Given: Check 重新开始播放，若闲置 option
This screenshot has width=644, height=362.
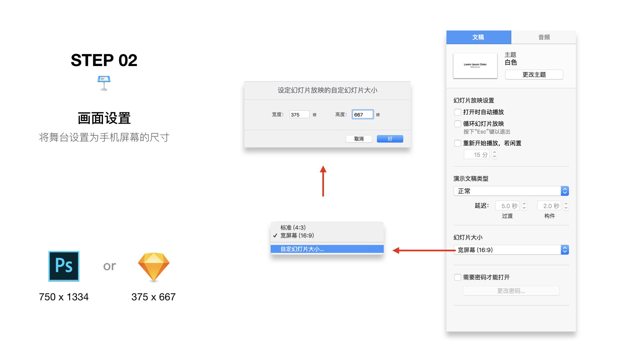Looking at the screenshot, I should point(458,143).
